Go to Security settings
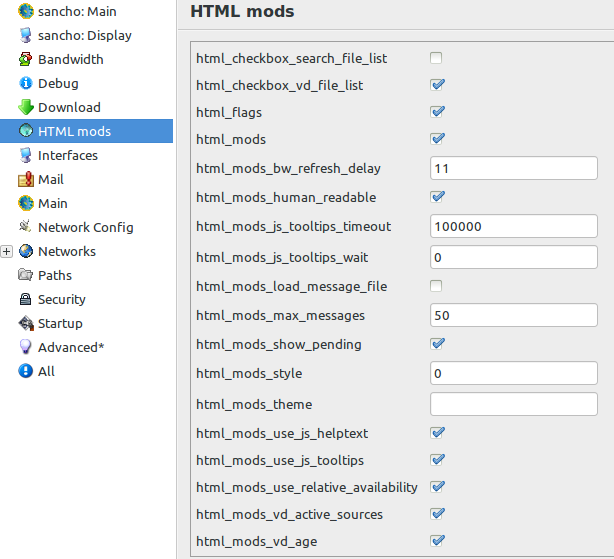 [x=62, y=299]
